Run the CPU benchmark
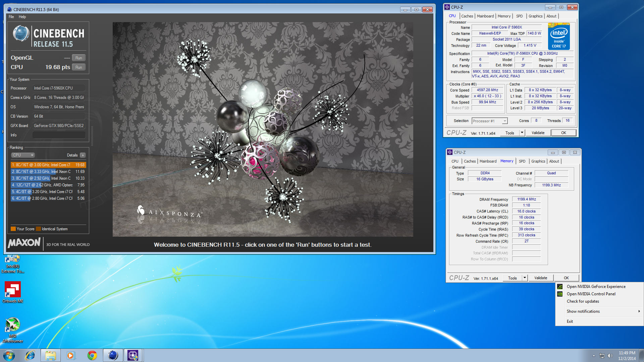Screen dimensions: 644x362 click(x=78, y=67)
